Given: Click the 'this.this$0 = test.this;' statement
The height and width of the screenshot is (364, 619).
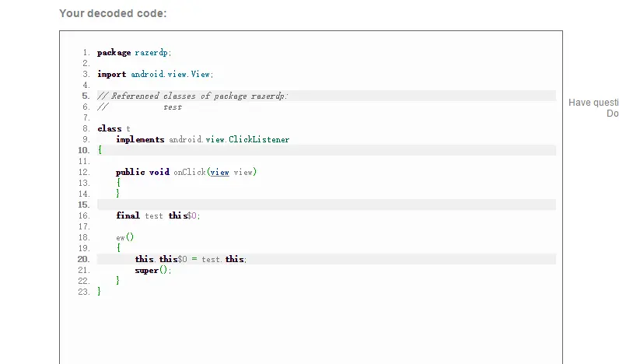Looking at the screenshot, I should [x=191, y=259].
